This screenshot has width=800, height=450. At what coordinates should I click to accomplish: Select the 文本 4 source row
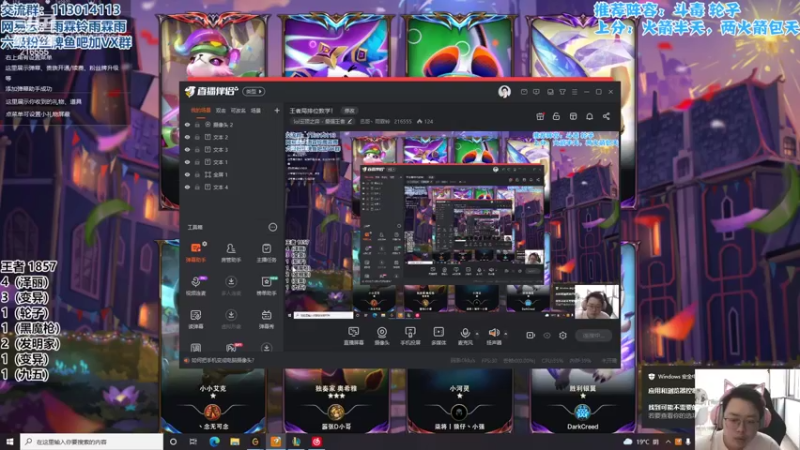[232, 187]
